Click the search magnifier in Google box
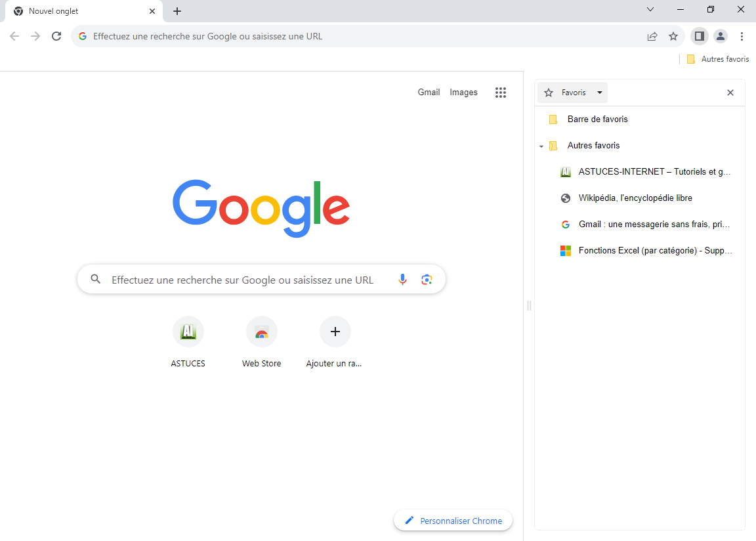Screen dimensions: 756x541 [95, 279]
